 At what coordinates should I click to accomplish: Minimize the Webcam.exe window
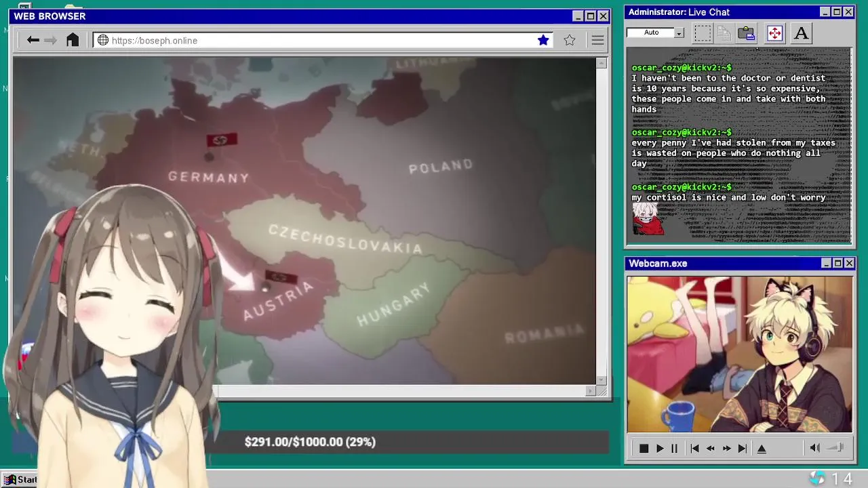(x=826, y=263)
